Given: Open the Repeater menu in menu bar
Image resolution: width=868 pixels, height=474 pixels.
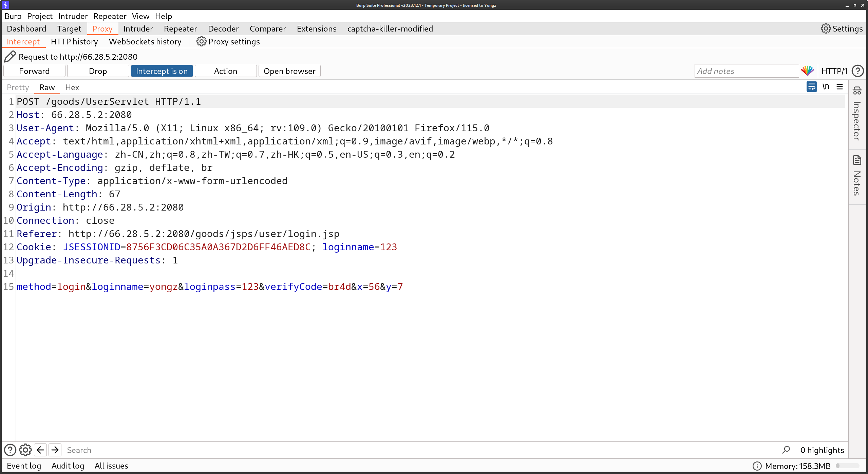Looking at the screenshot, I should pyautogui.click(x=110, y=16).
